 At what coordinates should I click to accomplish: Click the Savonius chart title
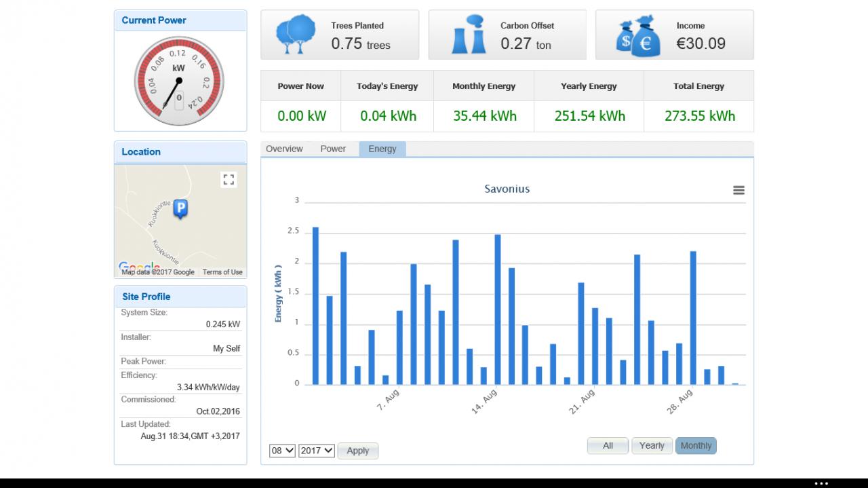point(507,189)
